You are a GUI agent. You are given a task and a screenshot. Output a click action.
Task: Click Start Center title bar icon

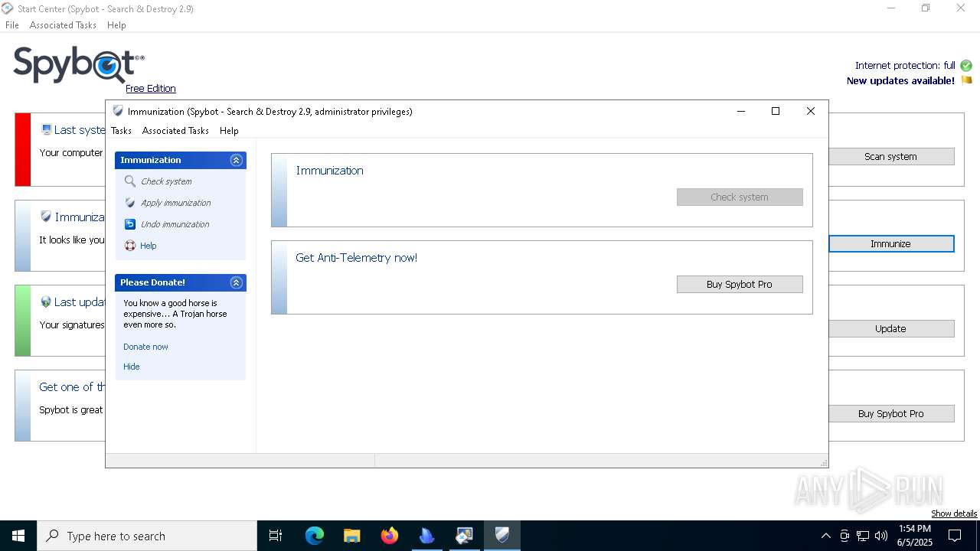pyautogui.click(x=7, y=8)
